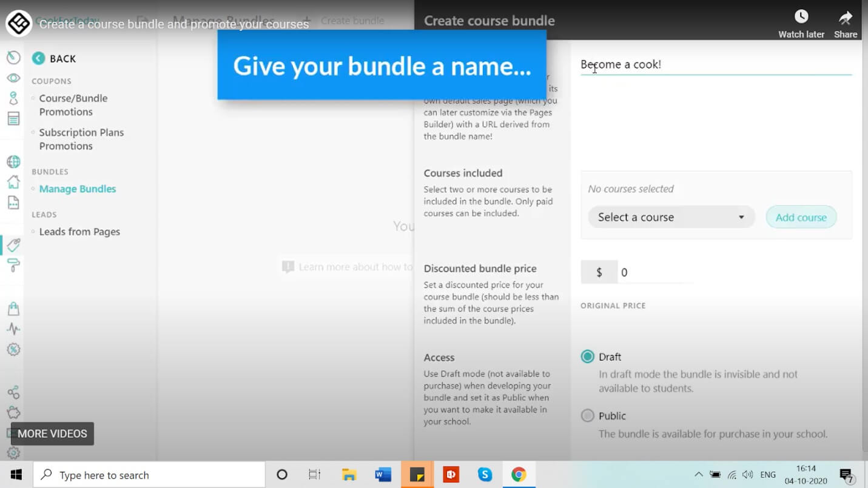Click the taskbar clock 16:14
868x488 pixels.
coord(807,475)
